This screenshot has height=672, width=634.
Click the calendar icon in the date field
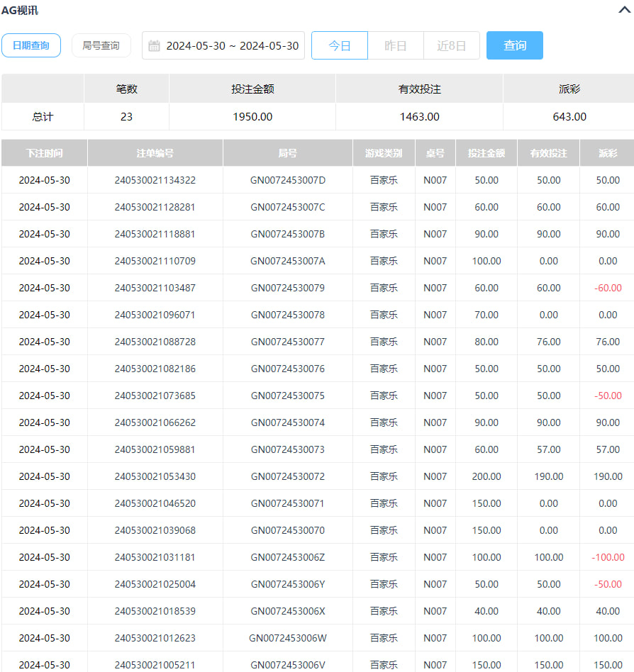(x=154, y=46)
